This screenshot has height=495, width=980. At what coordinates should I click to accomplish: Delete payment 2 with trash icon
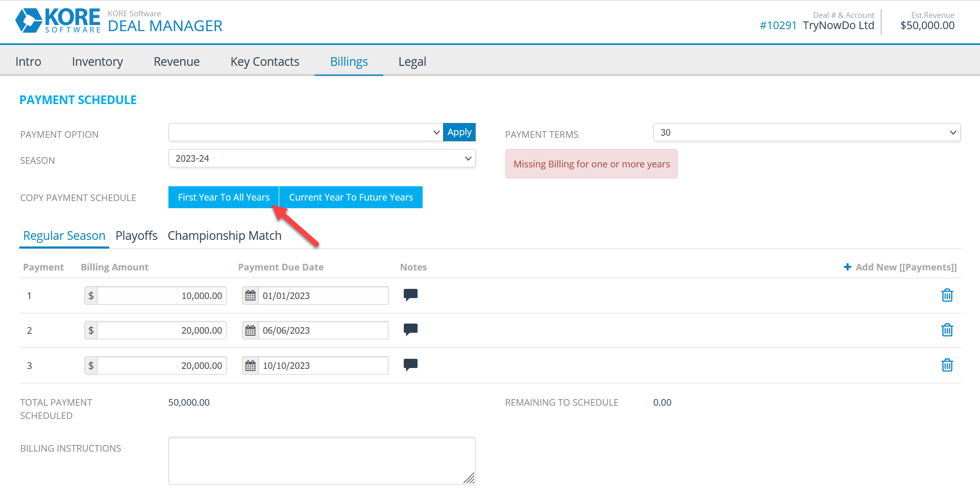point(947,330)
